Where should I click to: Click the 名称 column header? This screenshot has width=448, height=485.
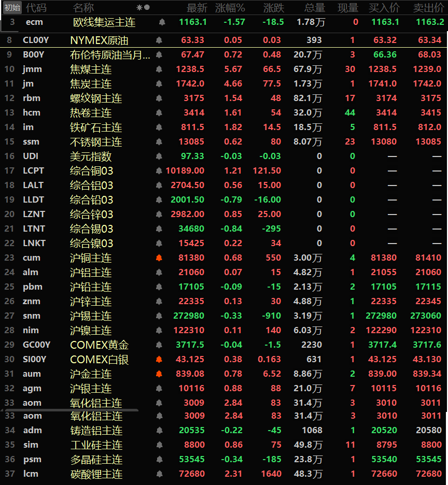click(83, 8)
